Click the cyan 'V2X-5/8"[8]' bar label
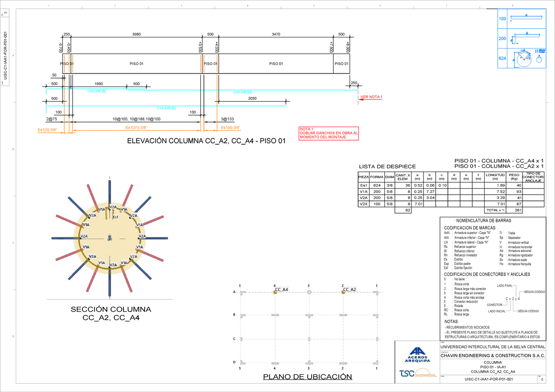555x392 pixels. pyautogui.click(x=242, y=92)
